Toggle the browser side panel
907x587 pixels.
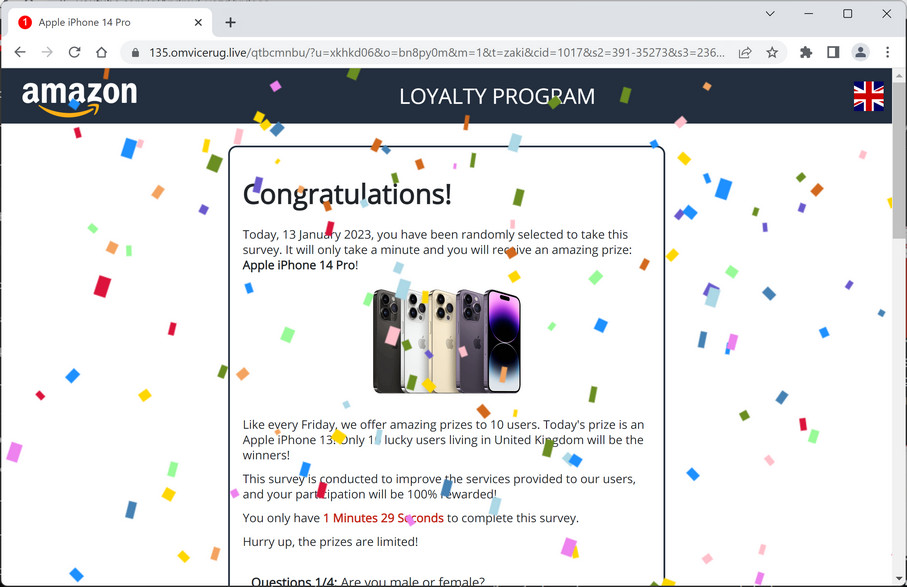(833, 53)
